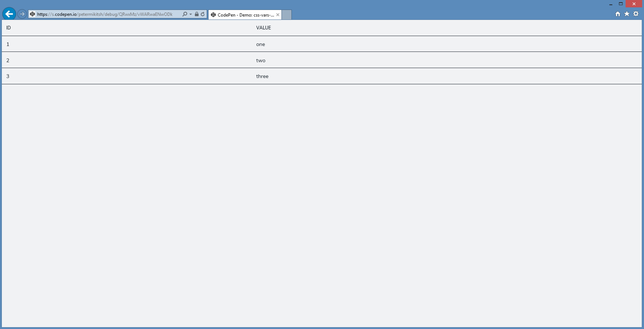This screenshot has height=329, width=644.
Task: Open Favorites with the star icon
Action: [627, 14]
